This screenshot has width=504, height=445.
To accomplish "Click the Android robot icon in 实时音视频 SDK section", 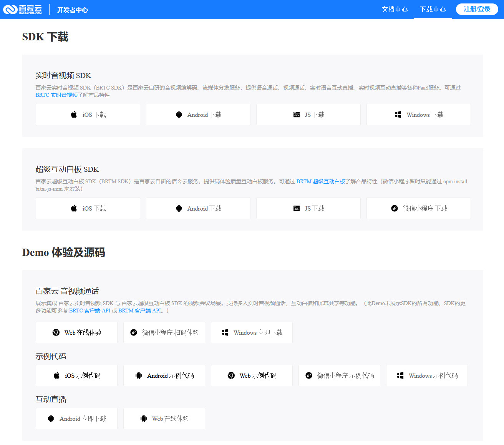I will coord(179,114).
